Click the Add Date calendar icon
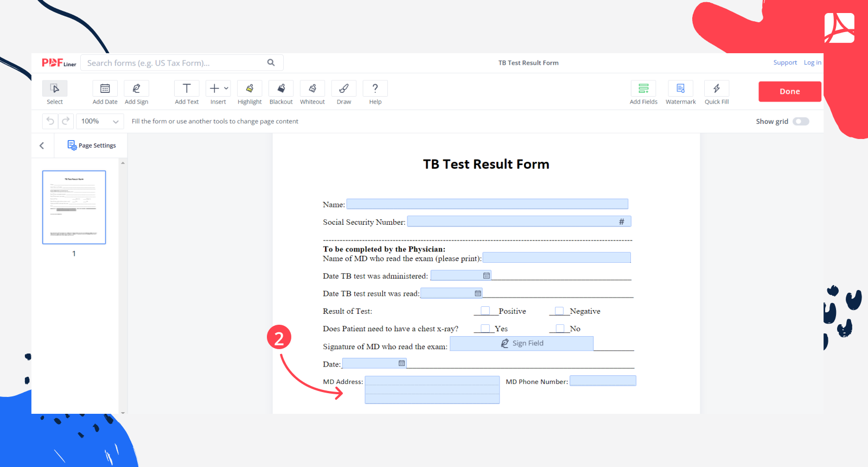This screenshot has height=467, width=868. tap(105, 89)
